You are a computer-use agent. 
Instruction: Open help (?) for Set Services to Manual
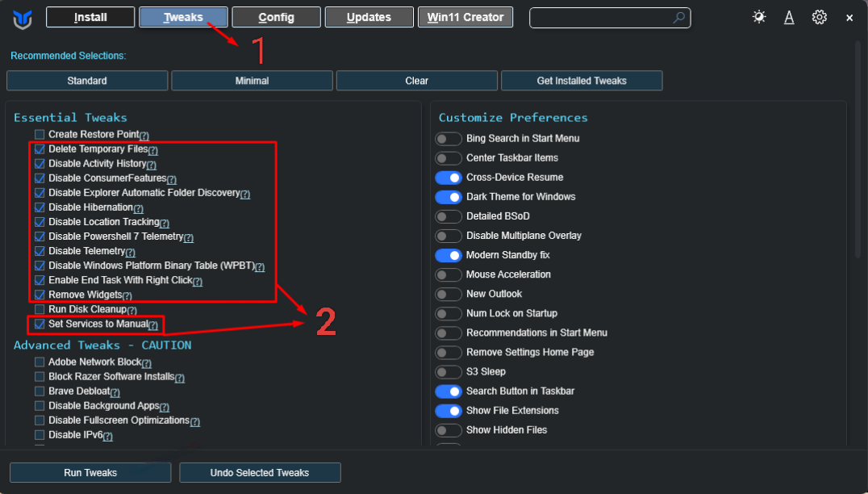click(x=153, y=325)
